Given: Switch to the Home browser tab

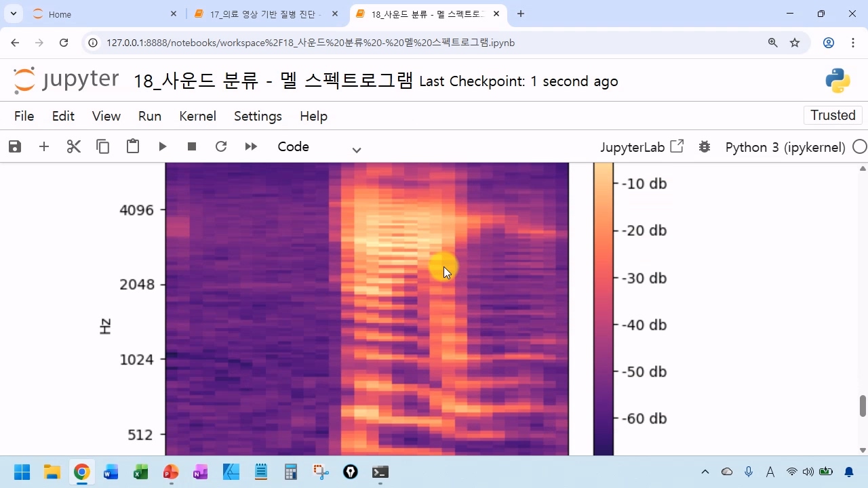Looking at the screenshot, I should pyautogui.click(x=102, y=14).
